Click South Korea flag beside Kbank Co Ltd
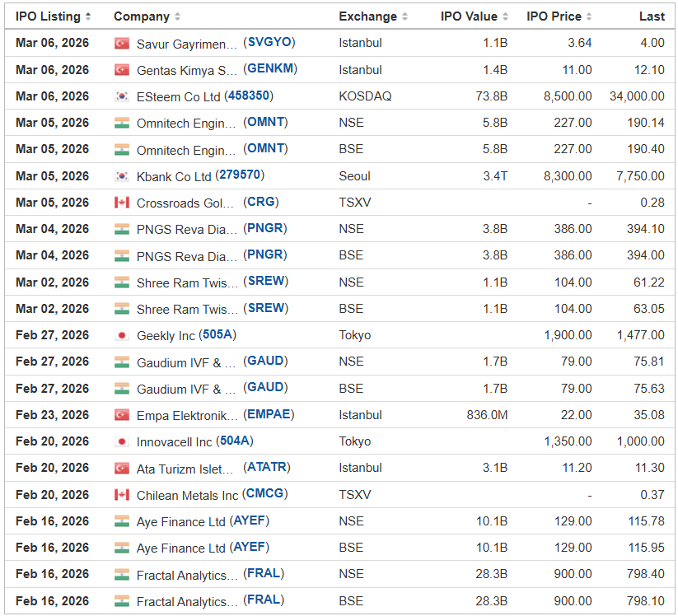 click(122, 176)
